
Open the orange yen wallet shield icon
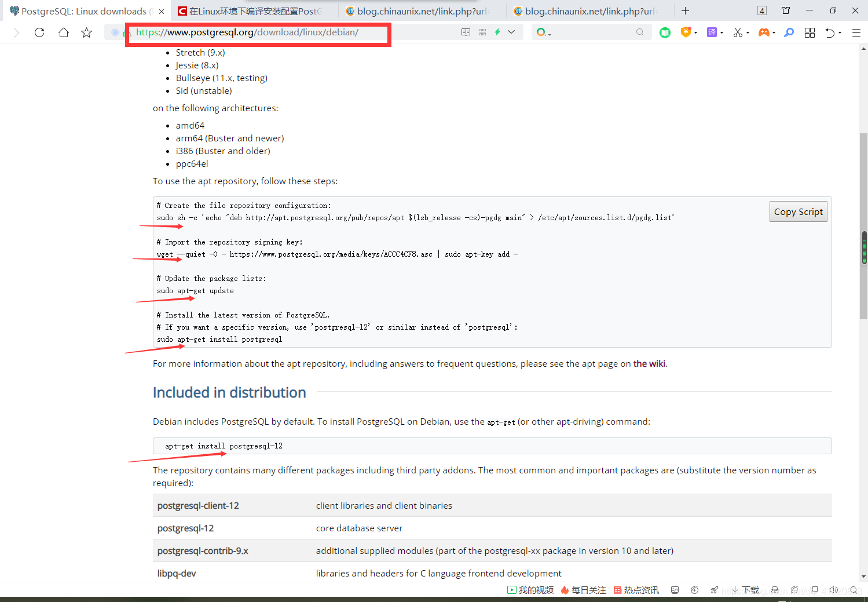tap(686, 32)
